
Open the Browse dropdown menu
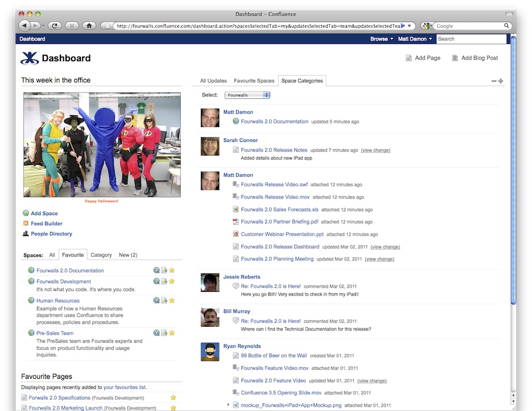pos(381,39)
